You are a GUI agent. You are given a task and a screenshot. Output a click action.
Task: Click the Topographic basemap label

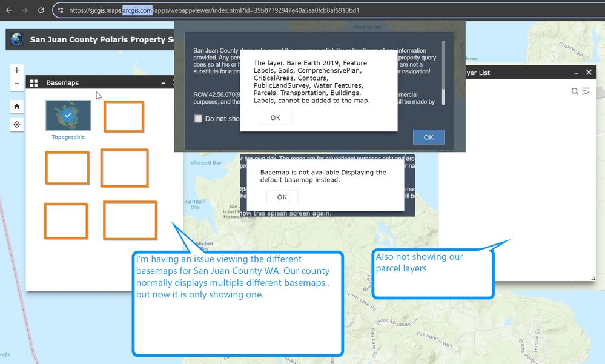[x=68, y=137]
